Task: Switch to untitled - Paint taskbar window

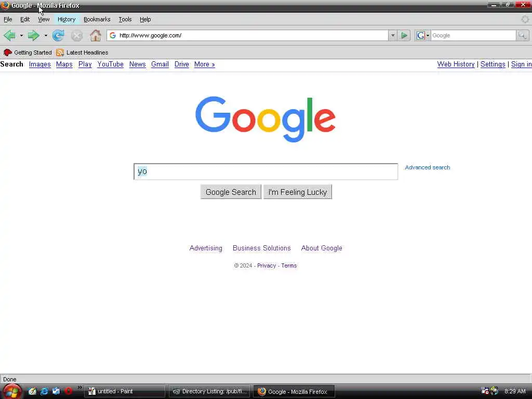Action: point(125,391)
